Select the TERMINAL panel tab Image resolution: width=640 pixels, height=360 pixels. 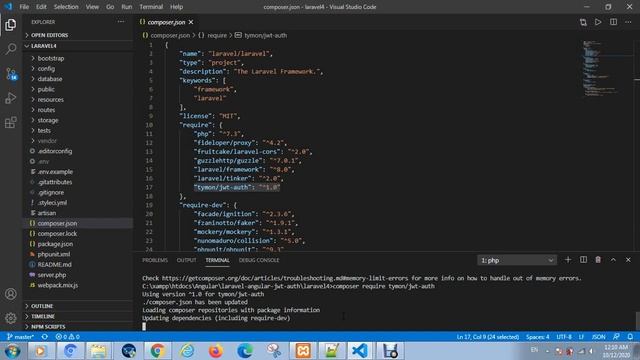pyautogui.click(x=217, y=260)
